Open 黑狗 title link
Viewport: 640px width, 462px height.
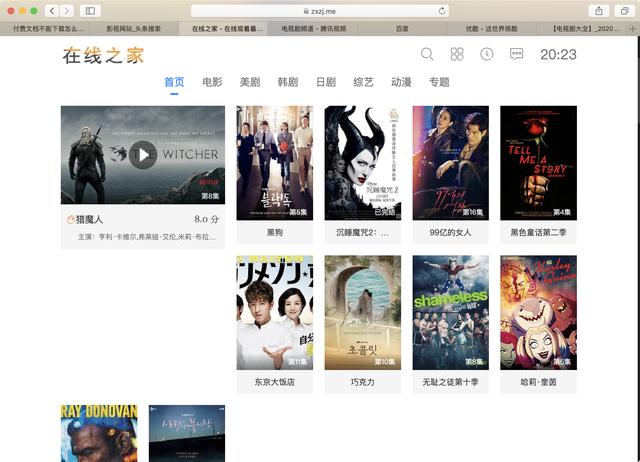pos(275,233)
